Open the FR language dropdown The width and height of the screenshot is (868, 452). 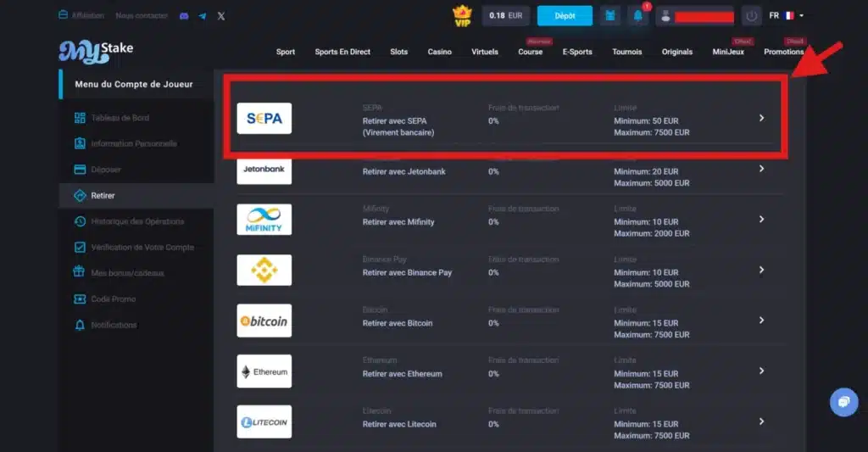click(x=786, y=16)
